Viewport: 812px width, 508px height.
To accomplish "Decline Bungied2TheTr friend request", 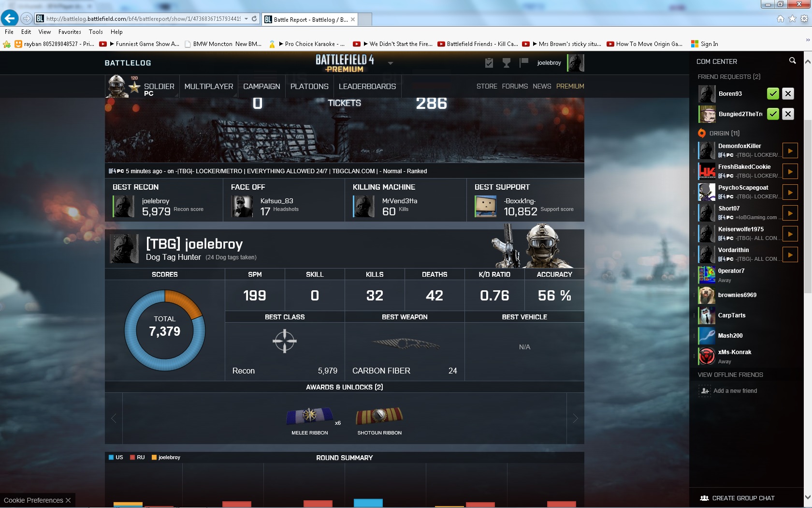I will coord(788,114).
